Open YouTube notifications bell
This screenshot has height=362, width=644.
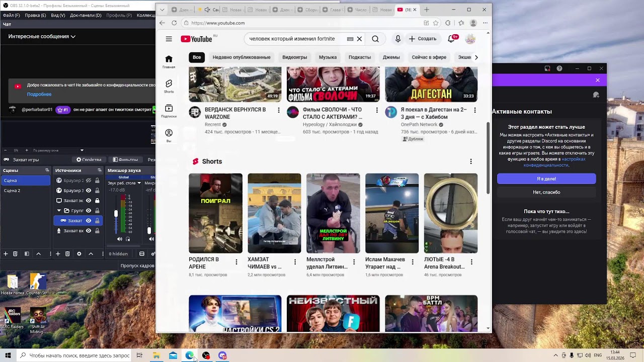(x=451, y=39)
